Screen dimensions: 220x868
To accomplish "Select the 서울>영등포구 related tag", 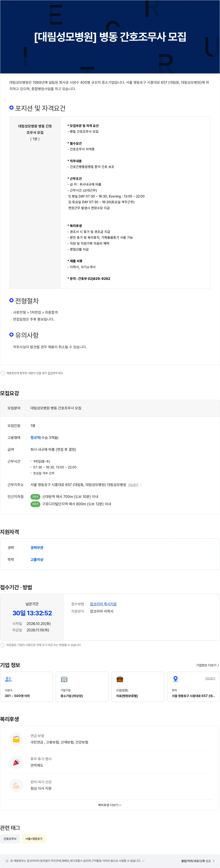I will click(x=34, y=839).
